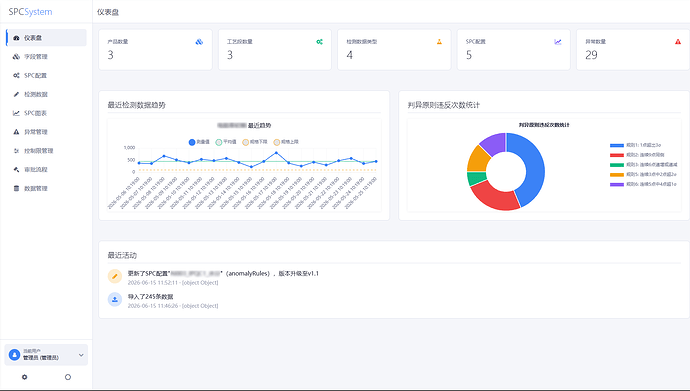Click the 导入了245条数据 activity entry
This screenshot has height=391, width=690.
click(150, 297)
